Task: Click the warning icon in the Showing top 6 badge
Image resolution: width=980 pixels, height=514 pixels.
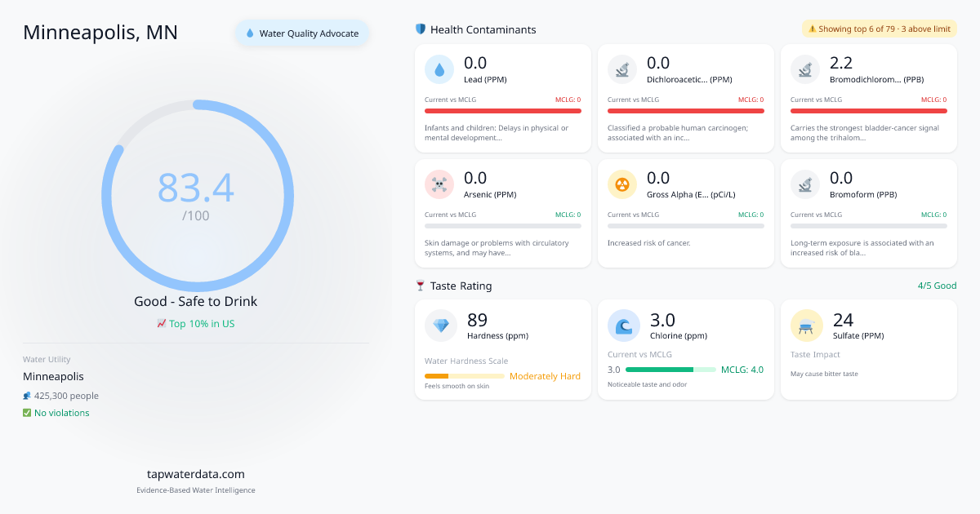Action: tap(812, 29)
